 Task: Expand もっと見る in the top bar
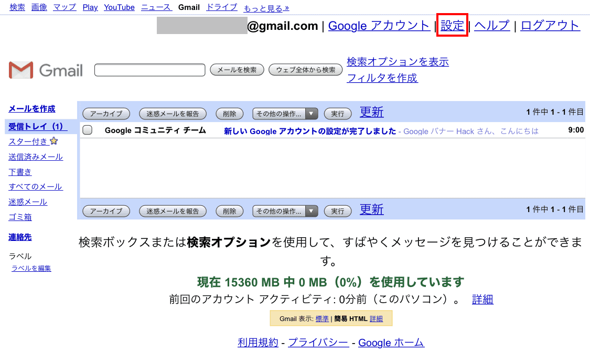pyautogui.click(x=266, y=8)
